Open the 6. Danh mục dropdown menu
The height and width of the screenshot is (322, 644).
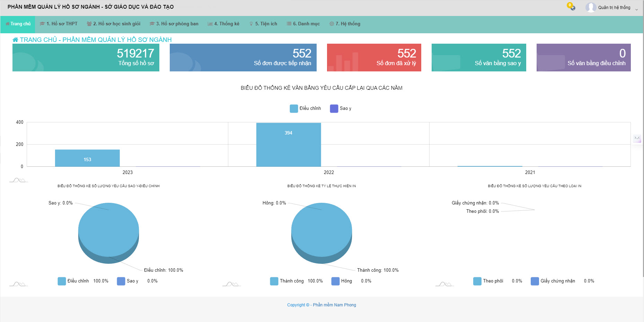click(303, 24)
